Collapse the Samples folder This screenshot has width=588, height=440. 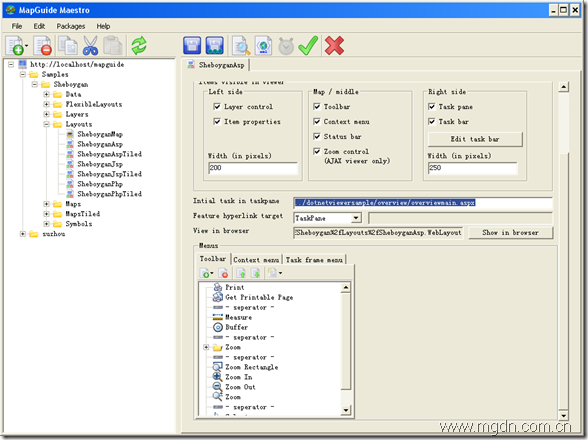(x=22, y=74)
